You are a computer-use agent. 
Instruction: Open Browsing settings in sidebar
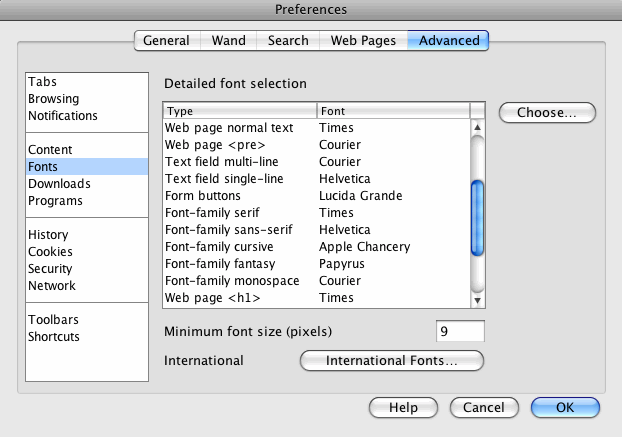coord(87,99)
